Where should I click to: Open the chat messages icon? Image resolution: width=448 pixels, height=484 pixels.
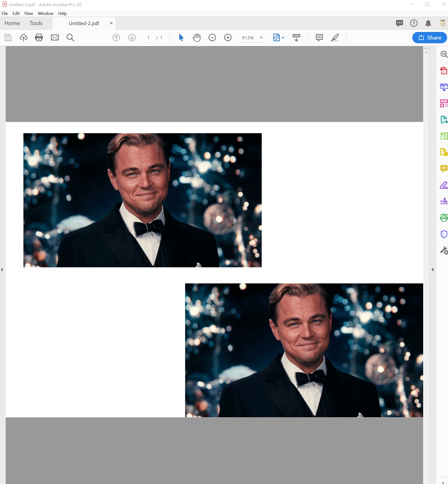(400, 23)
